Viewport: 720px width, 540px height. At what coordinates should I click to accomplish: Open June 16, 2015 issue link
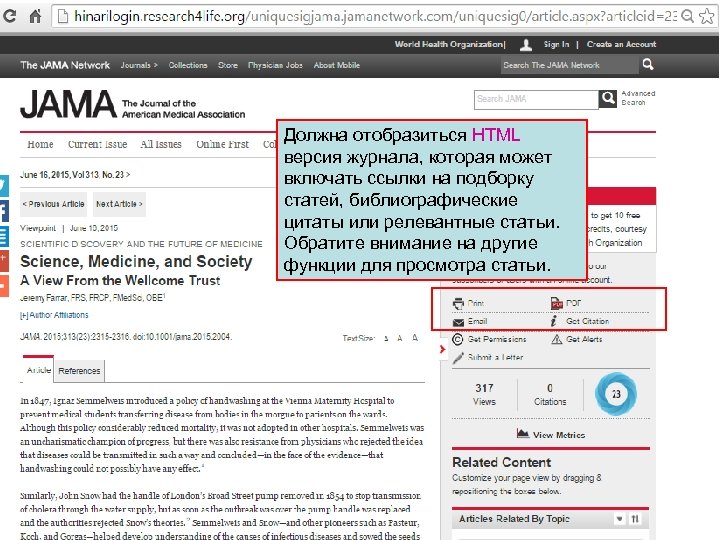[75, 174]
